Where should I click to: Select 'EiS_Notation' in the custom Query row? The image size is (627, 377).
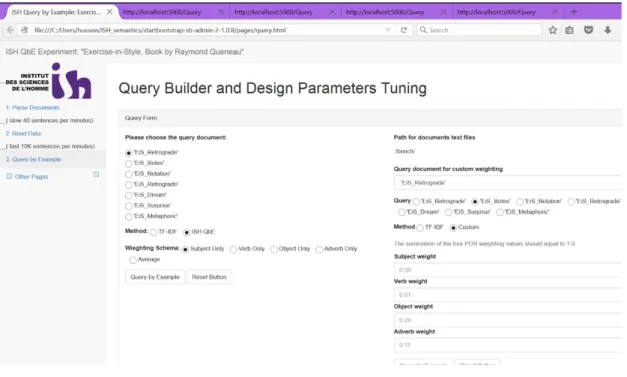click(x=520, y=201)
